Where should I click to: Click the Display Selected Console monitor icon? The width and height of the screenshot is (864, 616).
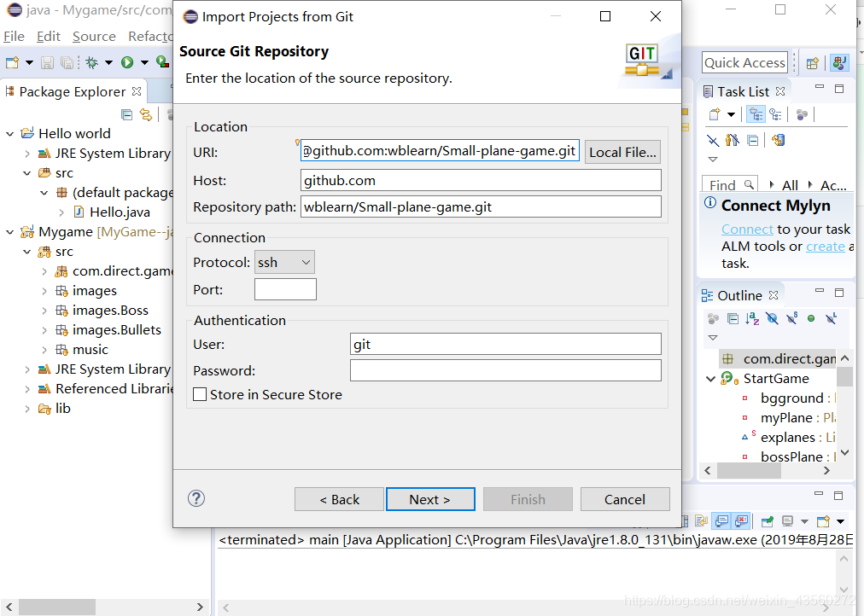tap(787, 520)
